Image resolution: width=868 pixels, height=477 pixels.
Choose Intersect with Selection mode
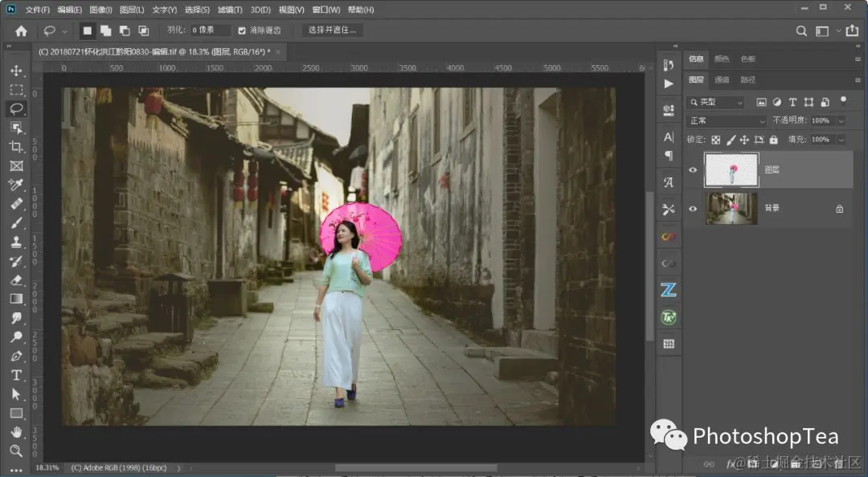click(144, 31)
